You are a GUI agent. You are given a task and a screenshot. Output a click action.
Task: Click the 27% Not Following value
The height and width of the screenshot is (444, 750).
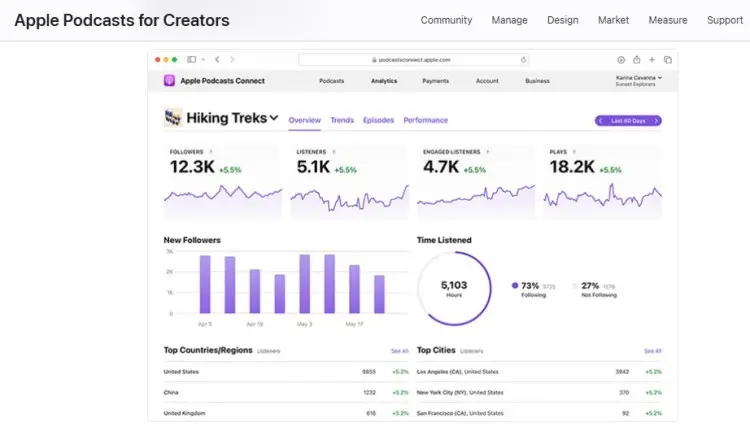pyautogui.click(x=590, y=286)
